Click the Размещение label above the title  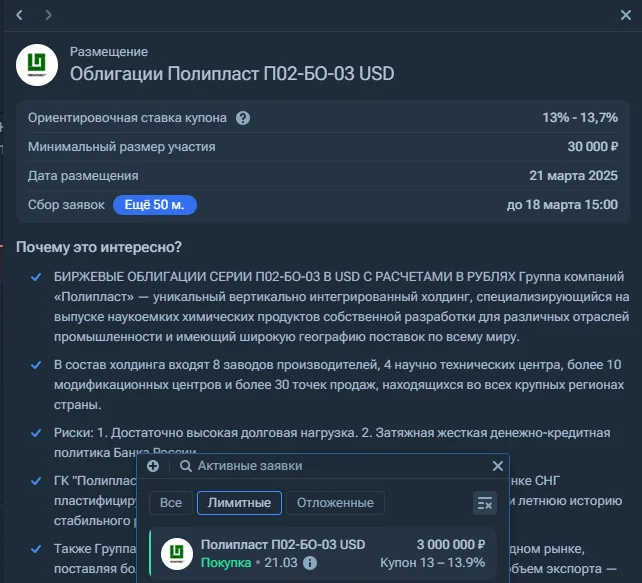coord(109,52)
